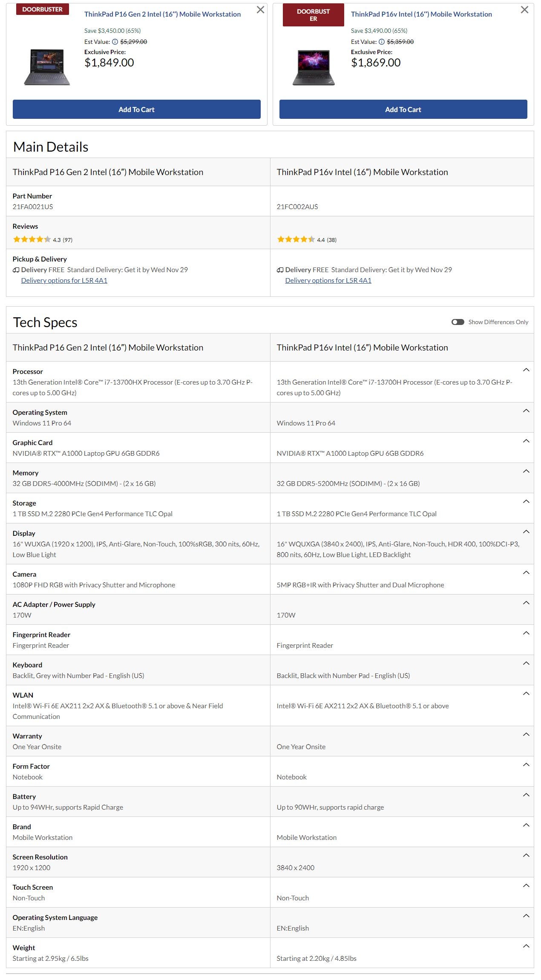Click the DOORBUSTER badge on first product
Image resolution: width=541 pixels, height=980 pixels.
pyautogui.click(x=42, y=9)
